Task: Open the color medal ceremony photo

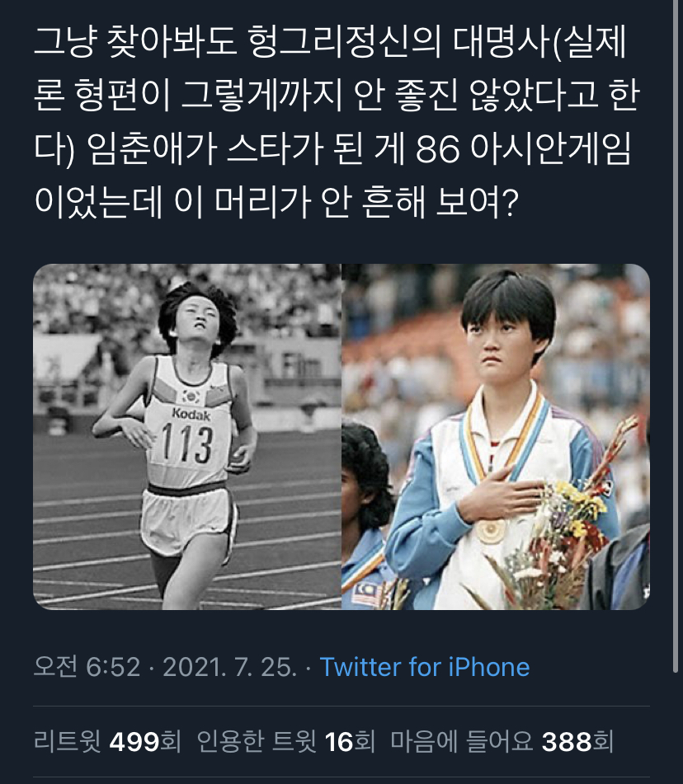Action: (496, 436)
